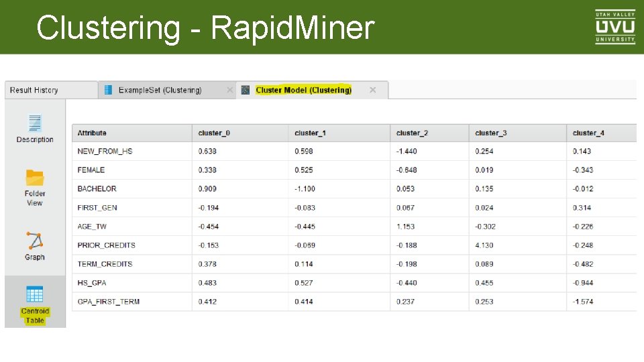Switch to the Result History tab
This screenshot has height=362, width=644.
click(52, 90)
